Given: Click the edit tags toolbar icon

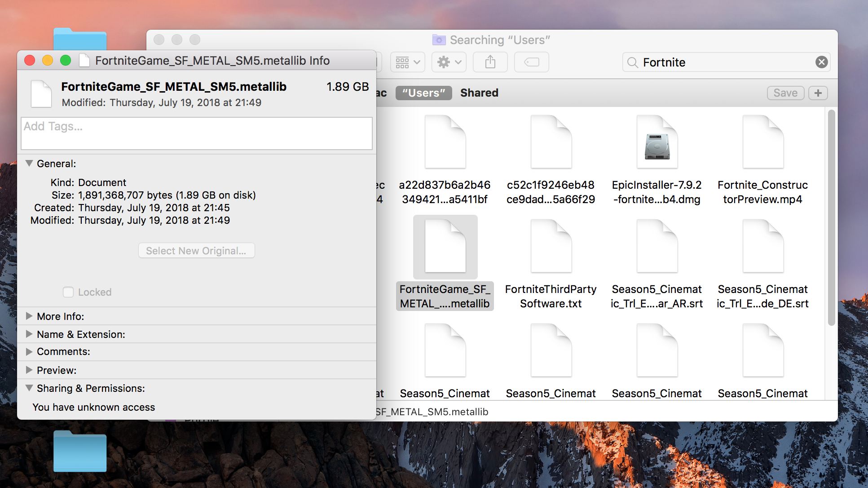Looking at the screenshot, I should point(531,62).
